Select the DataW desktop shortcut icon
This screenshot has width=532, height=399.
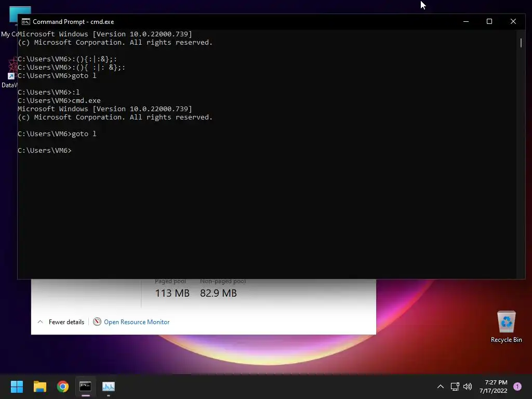pyautogui.click(x=9, y=73)
